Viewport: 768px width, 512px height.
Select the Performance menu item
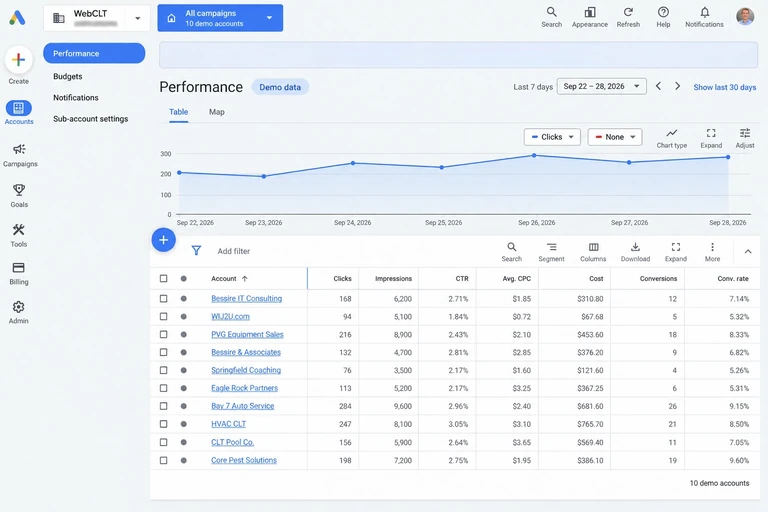pos(94,53)
